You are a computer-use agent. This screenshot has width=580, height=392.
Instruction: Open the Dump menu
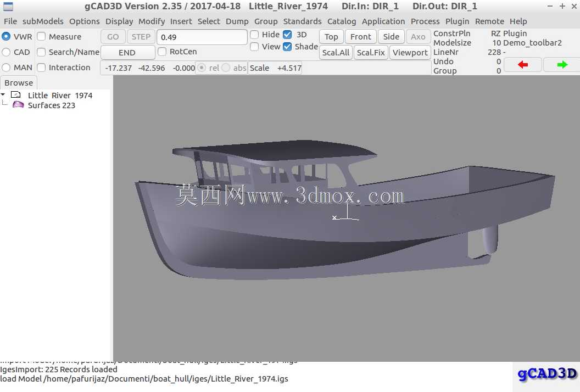coord(237,21)
